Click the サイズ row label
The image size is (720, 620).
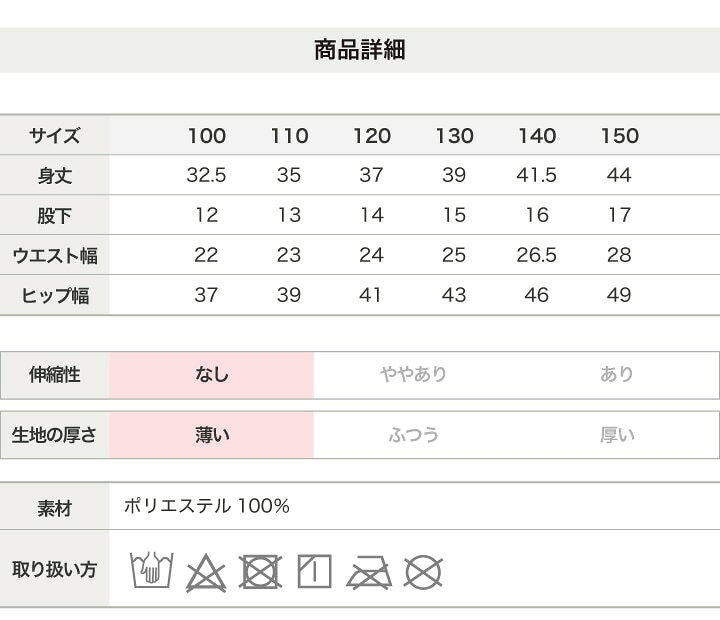[x=55, y=136]
